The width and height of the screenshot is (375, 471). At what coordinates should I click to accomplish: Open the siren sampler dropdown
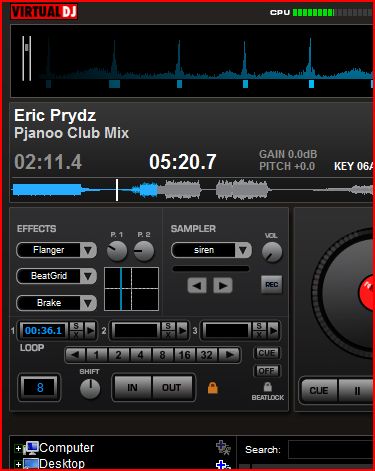(x=243, y=250)
